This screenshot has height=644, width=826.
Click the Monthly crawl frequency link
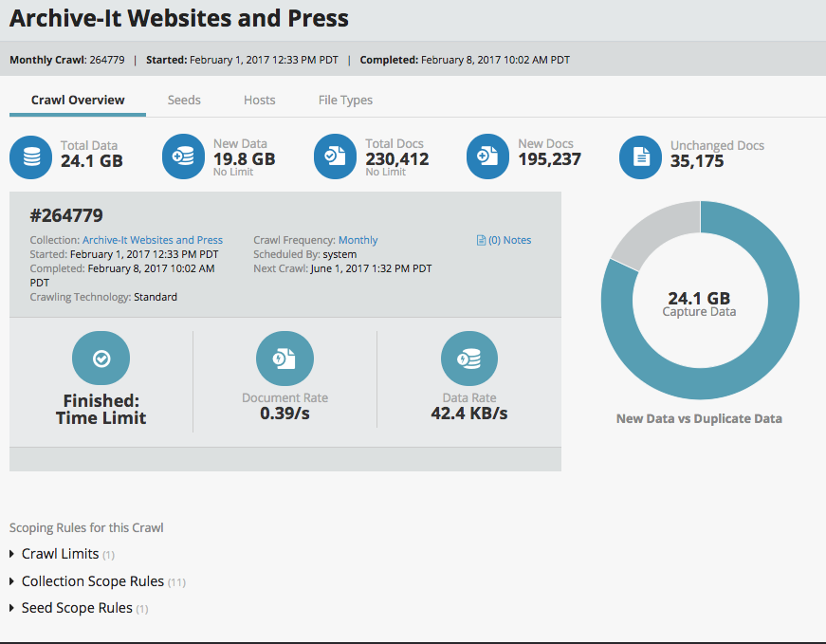pyautogui.click(x=358, y=240)
